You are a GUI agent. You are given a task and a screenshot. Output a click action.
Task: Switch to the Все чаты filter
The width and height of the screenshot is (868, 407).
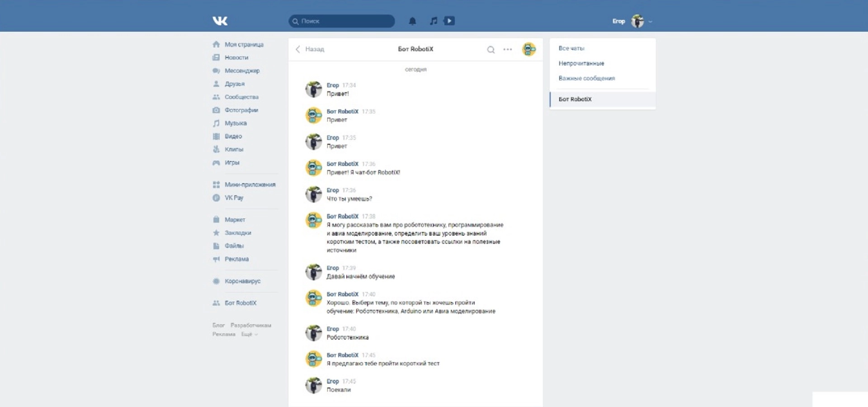click(x=571, y=48)
